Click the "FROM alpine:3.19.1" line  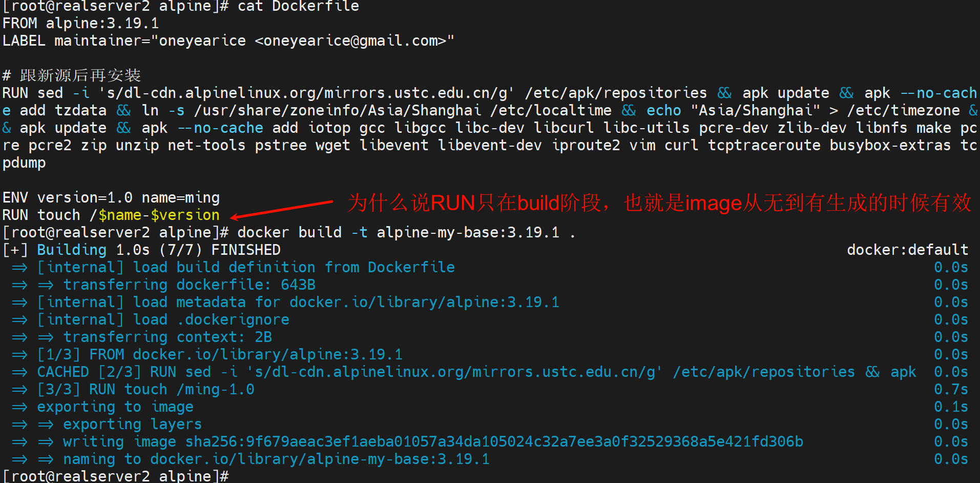click(x=80, y=23)
